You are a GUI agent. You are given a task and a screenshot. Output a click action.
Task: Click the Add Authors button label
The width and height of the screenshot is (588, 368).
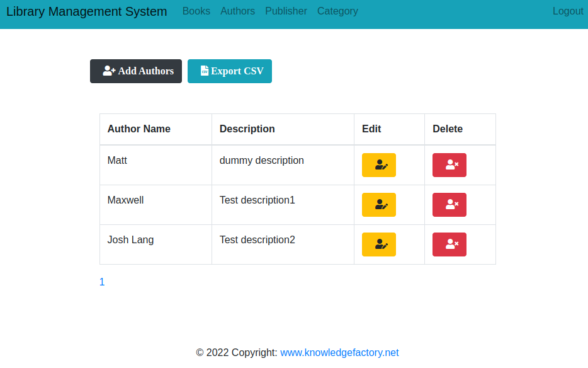pos(146,71)
